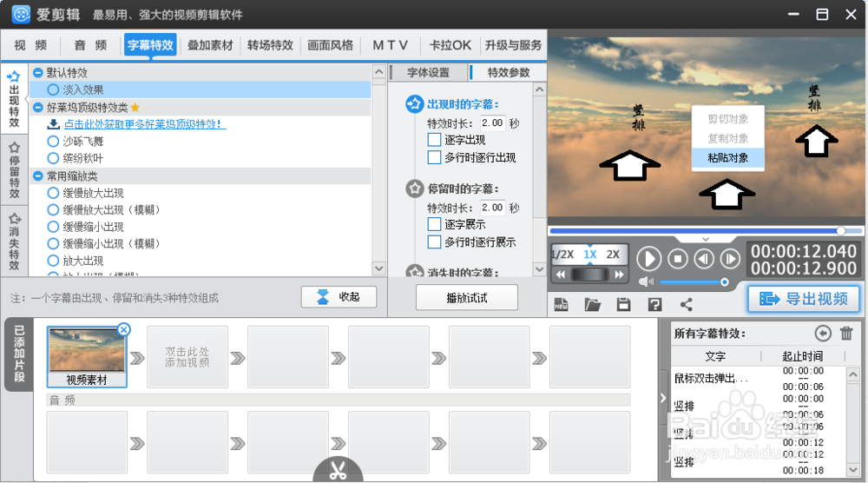Collapse 默认特效 group
Screen dimensions: 868x483
(37, 73)
